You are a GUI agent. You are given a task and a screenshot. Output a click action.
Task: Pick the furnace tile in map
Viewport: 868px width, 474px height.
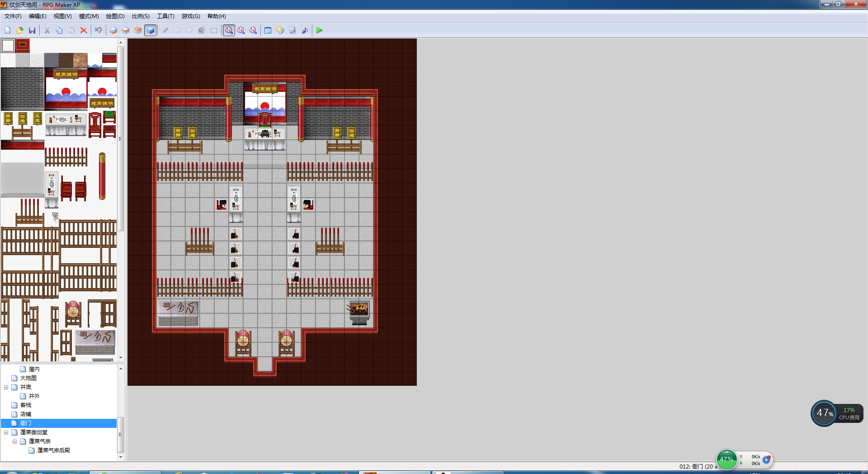tap(359, 312)
